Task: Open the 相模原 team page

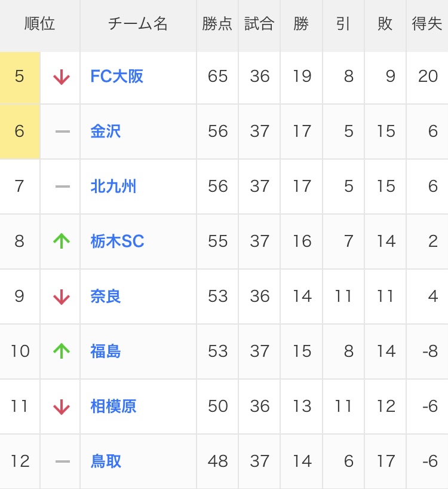Action: [x=113, y=407]
